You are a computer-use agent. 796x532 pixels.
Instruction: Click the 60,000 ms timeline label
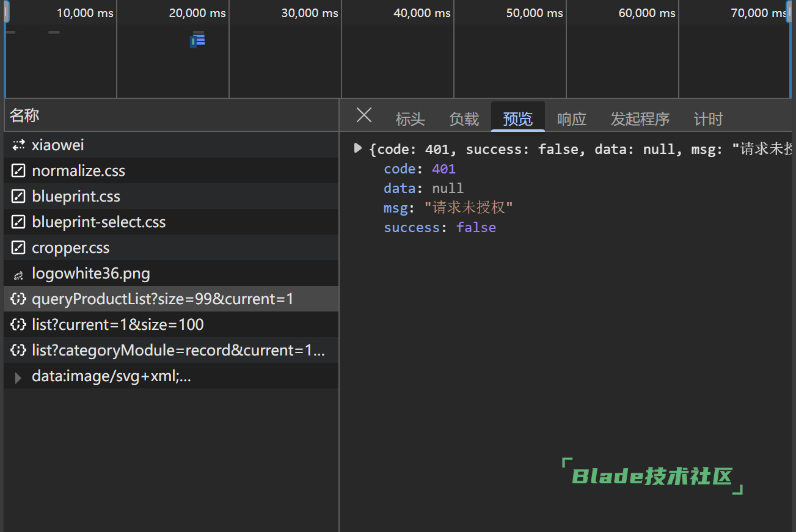(647, 13)
